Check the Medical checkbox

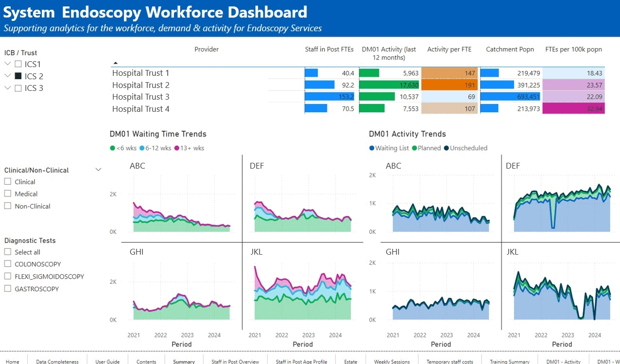(8, 193)
